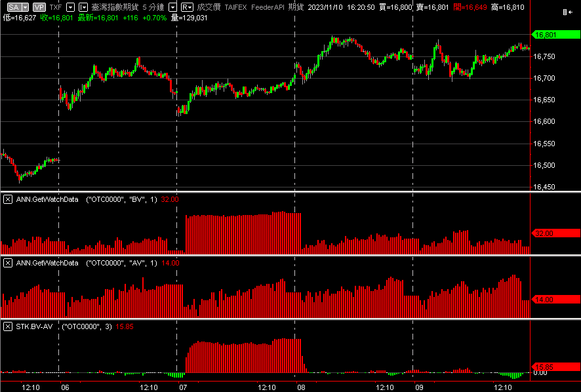Click the 07 date label on time axis
Screen dimensions: 581x392
coord(183,387)
